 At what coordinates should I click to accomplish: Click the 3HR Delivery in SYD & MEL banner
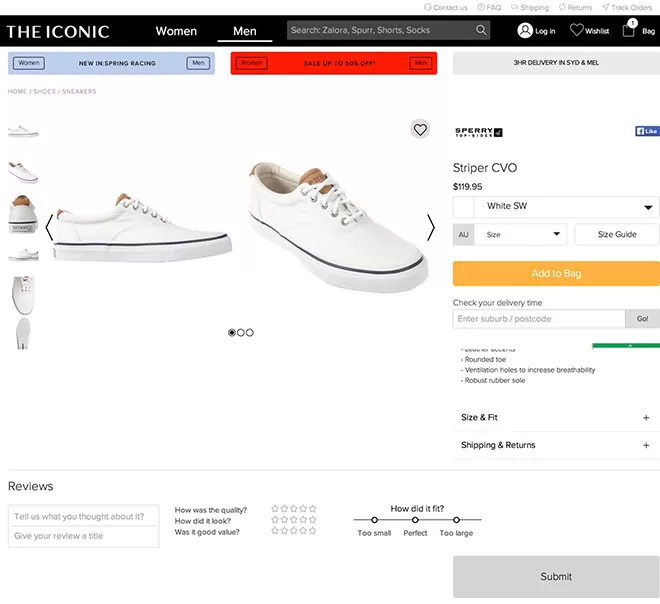pos(556,63)
